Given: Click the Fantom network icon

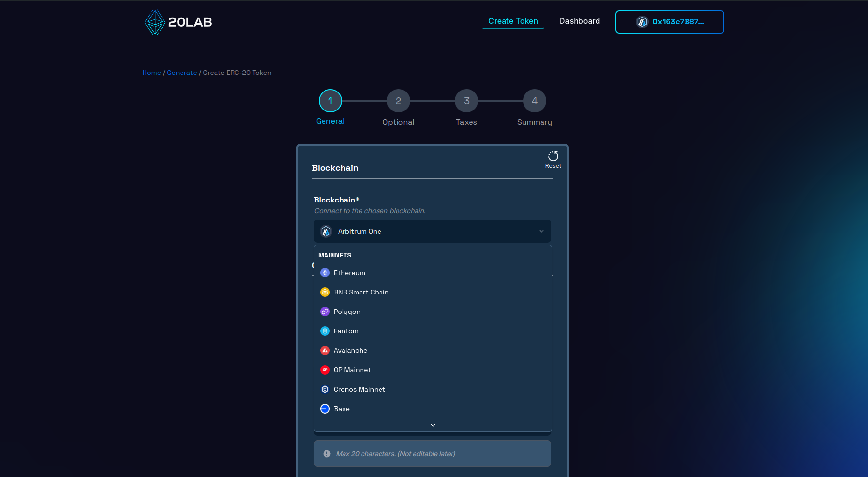Looking at the screenshot, I should (x=325, y=331).
